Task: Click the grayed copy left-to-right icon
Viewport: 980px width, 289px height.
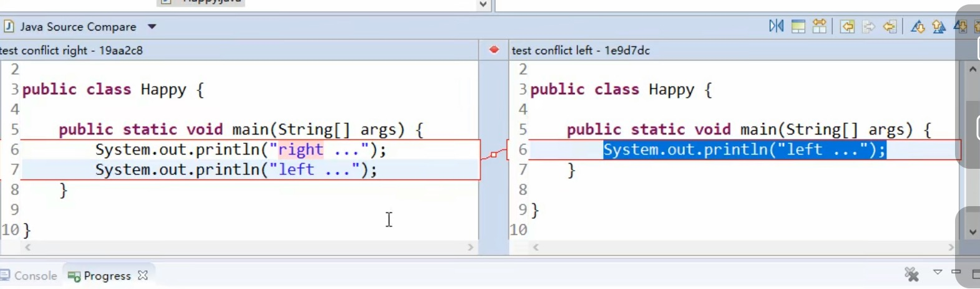Action: tap(868, 26)
